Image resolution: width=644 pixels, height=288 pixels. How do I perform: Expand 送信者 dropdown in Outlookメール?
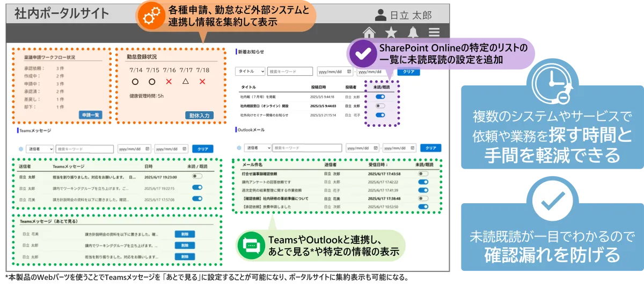click(257, 147)
